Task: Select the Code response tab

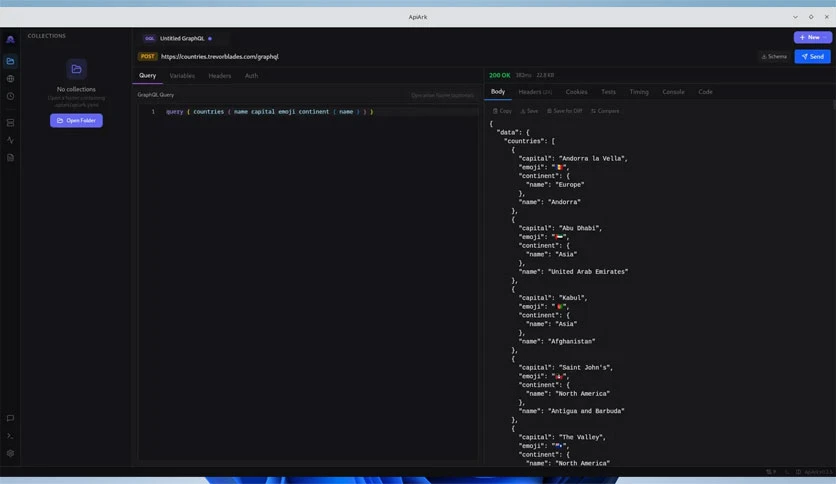Action: pos(705,92)
